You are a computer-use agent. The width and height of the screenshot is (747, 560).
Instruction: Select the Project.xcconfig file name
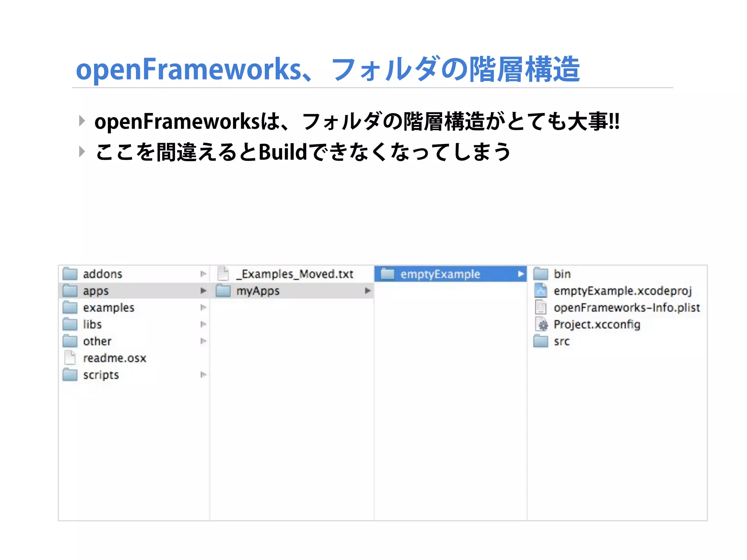[x=597, y=324]
